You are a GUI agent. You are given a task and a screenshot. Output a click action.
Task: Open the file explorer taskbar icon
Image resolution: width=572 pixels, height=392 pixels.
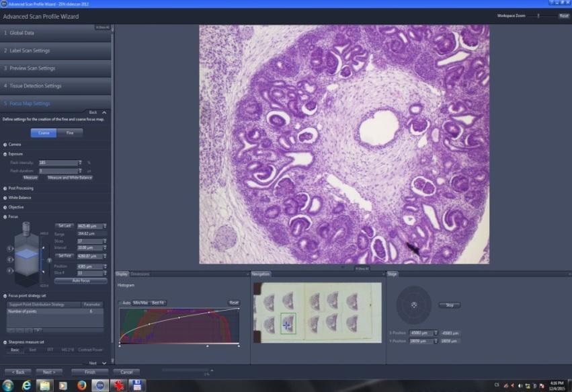tap(44, 385)
